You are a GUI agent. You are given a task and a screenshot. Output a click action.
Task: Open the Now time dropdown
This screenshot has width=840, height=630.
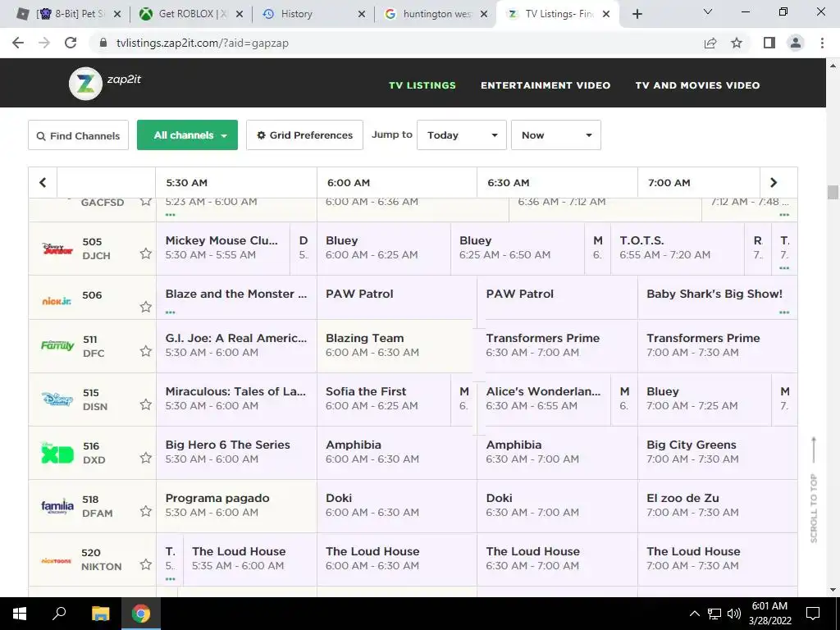click(x=556, y=135)
